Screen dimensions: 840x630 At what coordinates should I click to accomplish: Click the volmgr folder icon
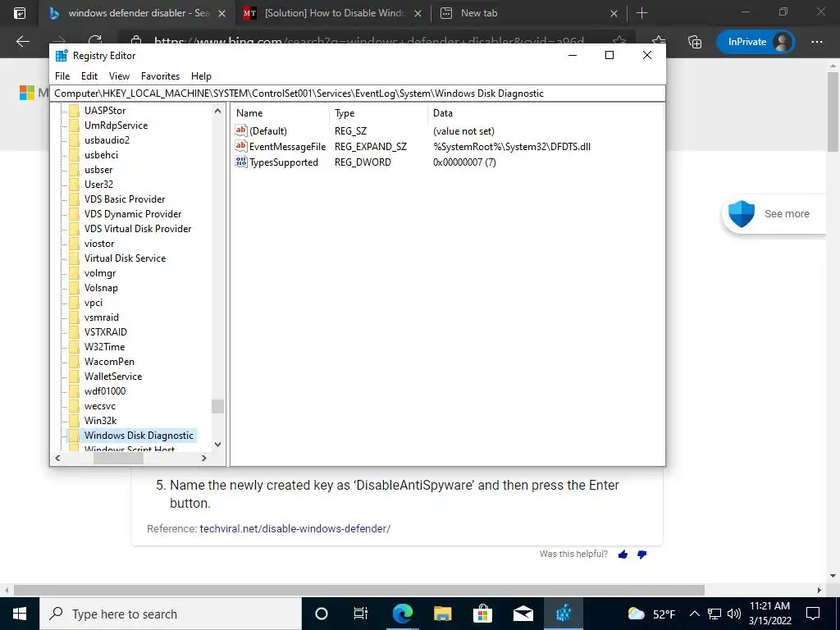(74, 273)
